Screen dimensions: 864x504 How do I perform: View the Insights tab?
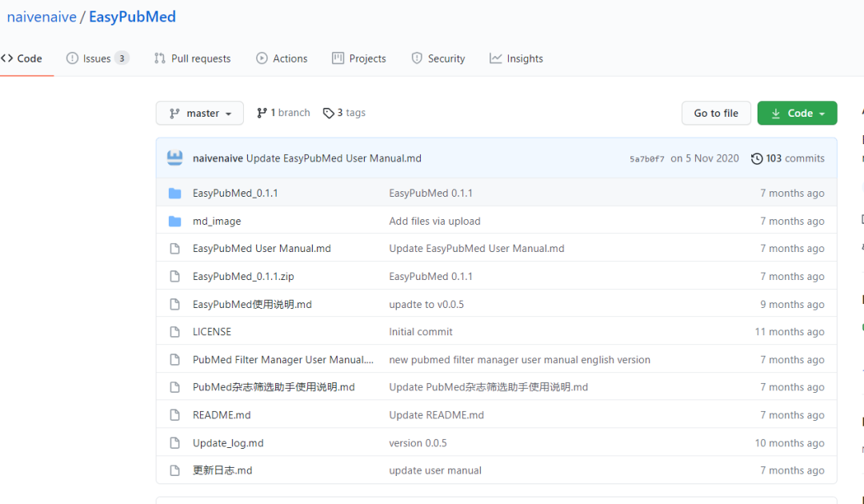click(x=516, y=58)
